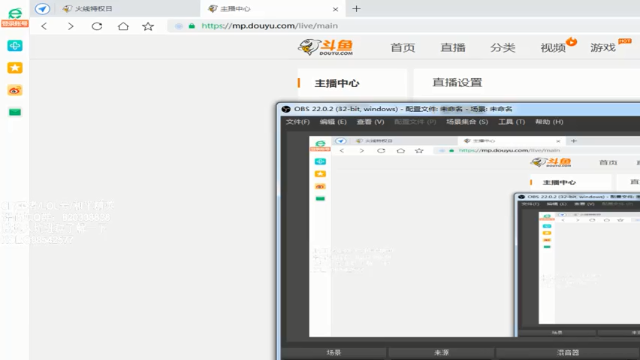Viewport: 640px width, 360px height.
Task: Select the 主播中心 section tab
Action: [337, 83]
